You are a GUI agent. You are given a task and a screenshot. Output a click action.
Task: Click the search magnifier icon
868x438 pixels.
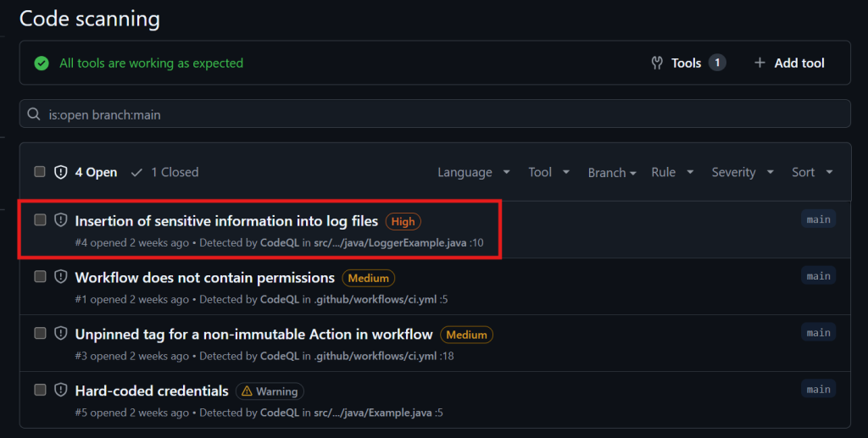click(34, 114)
